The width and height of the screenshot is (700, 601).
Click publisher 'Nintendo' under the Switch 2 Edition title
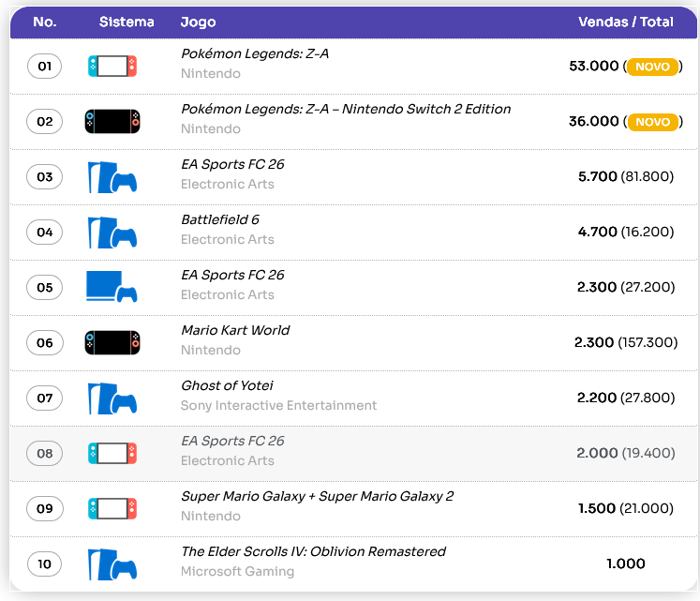pyautogui.click(x=211, y=128)
